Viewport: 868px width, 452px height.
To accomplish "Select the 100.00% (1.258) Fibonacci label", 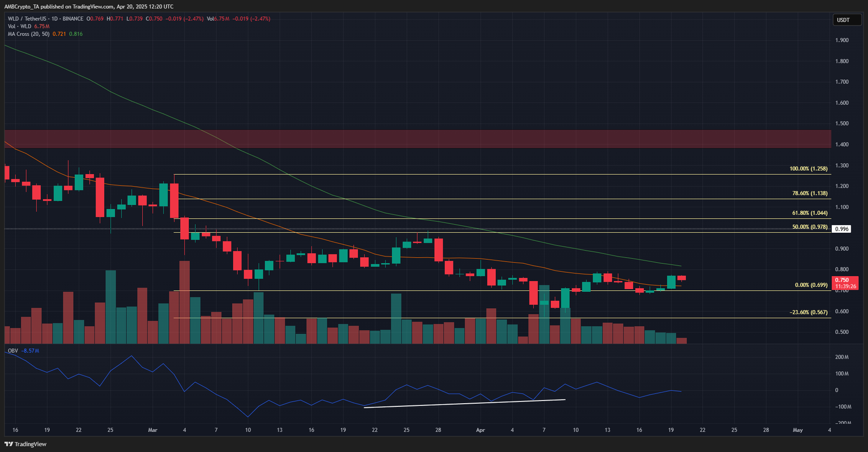I will pos(808,169).
